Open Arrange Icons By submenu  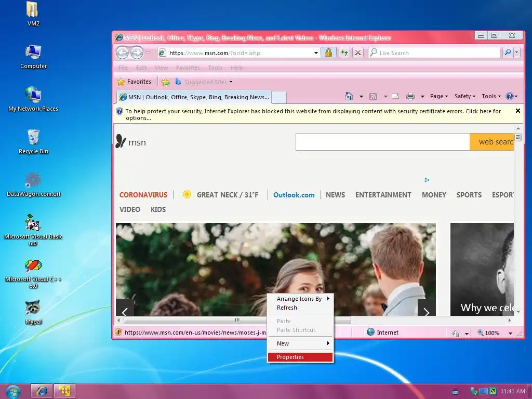300,299
